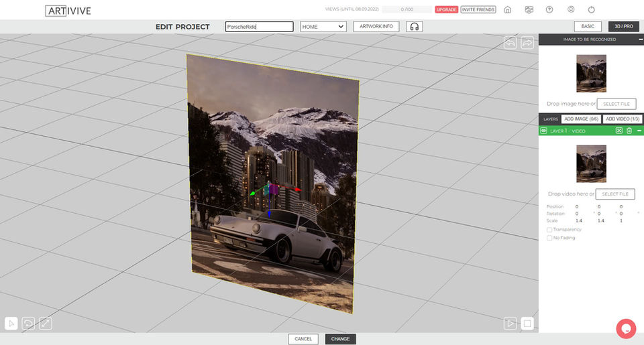
Task: Click Add Video (1/3)
Action: click(623, 119)
